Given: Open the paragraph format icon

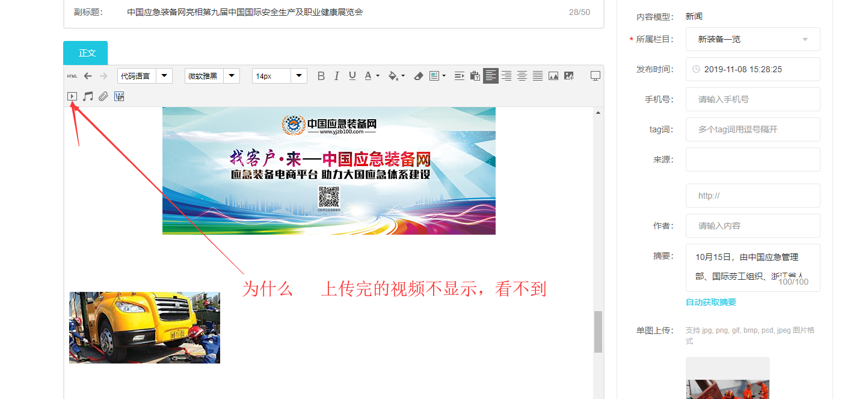Looking at the screenshot, I should click(434, 76).
